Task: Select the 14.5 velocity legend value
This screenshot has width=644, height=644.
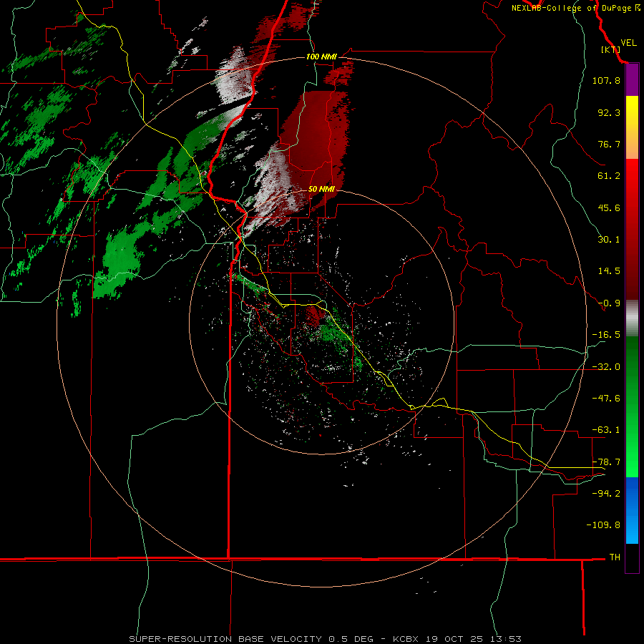Action: [609, 271]
